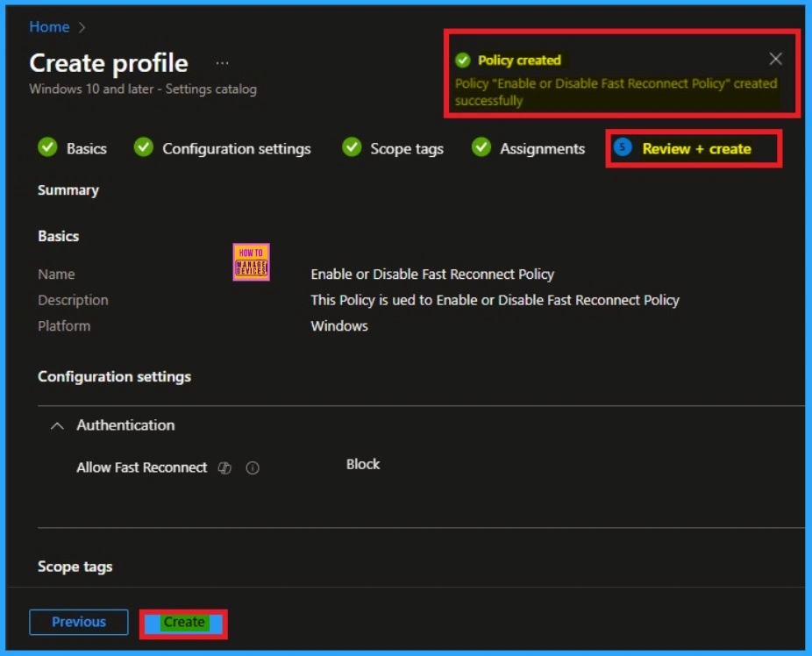Dismiss the Policy created notification
This screenshot has width=812, height=656.
tap(775, 59)
